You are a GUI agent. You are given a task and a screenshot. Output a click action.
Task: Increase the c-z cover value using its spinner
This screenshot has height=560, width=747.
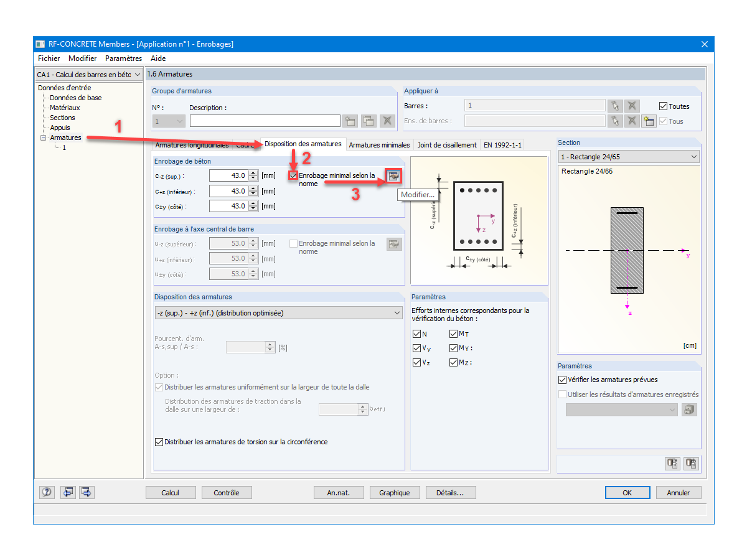click(x=253, y=172)
